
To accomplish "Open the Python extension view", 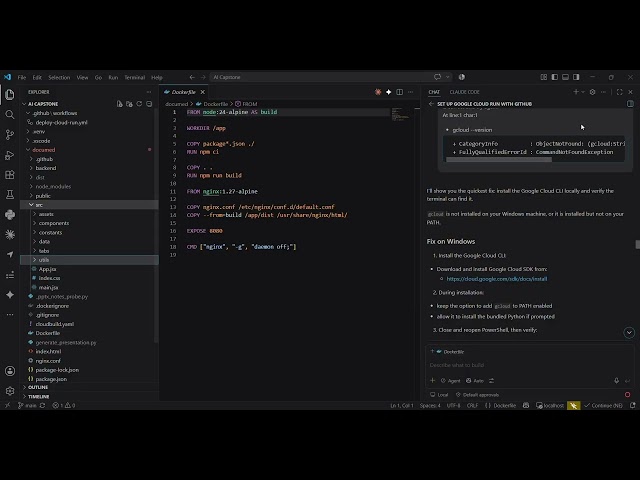I will (x=10, y=215).
